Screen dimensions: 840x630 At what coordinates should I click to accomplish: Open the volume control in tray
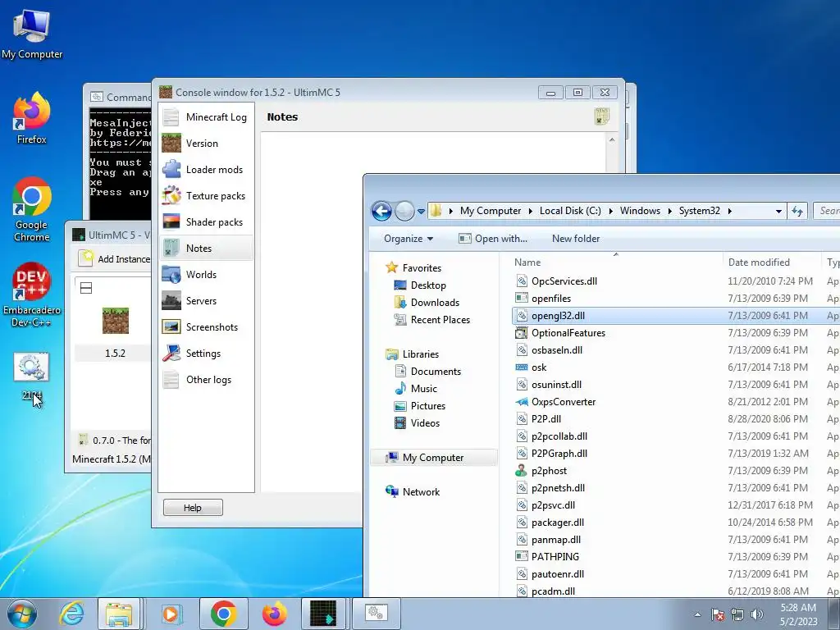click(756, 614)
